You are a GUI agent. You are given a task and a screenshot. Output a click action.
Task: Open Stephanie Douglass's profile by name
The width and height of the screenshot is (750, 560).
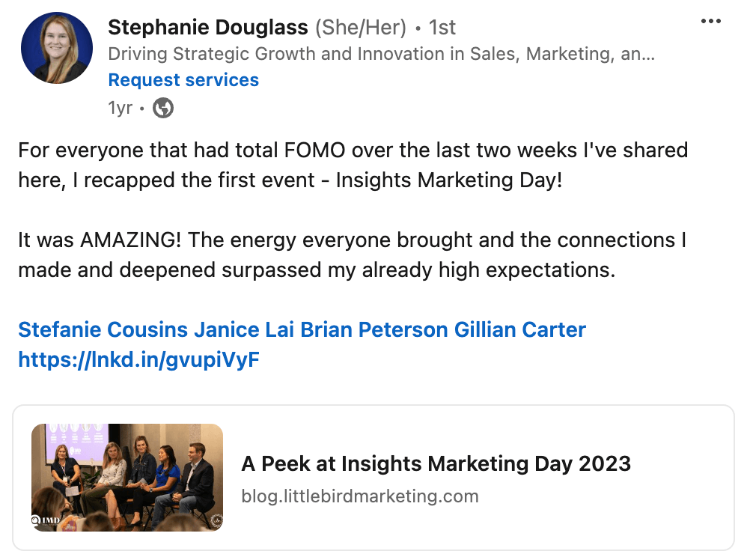tap(208, 28)
